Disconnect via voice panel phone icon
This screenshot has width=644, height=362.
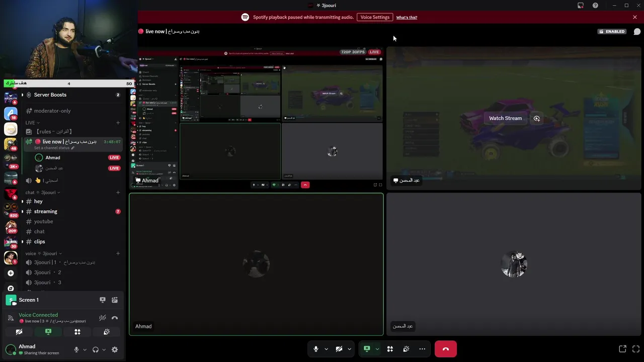(x=115, y=318)
